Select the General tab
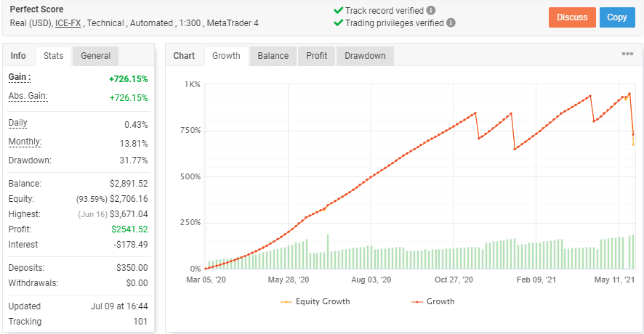Image resolution: width=644 pixels, height=334 pixels. (96, 56)
